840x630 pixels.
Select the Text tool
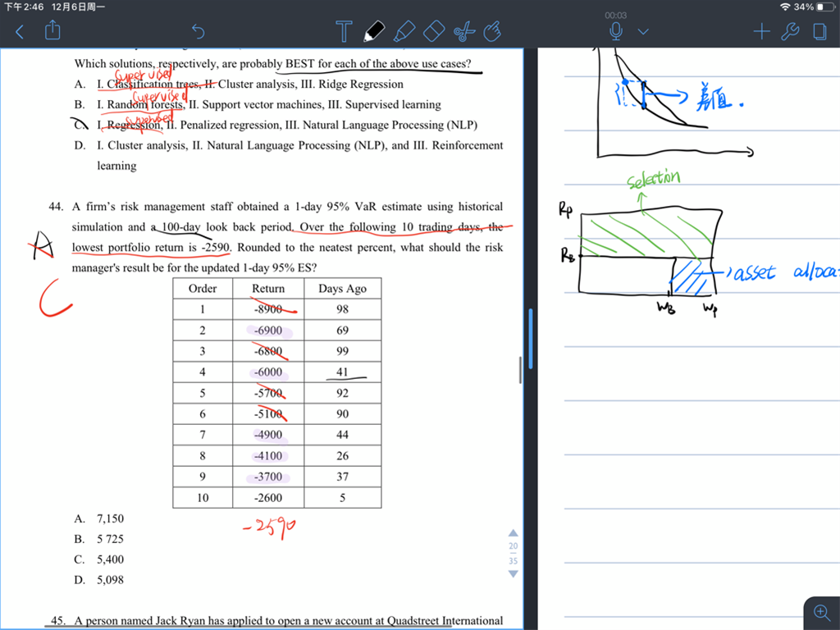(344, 32)
